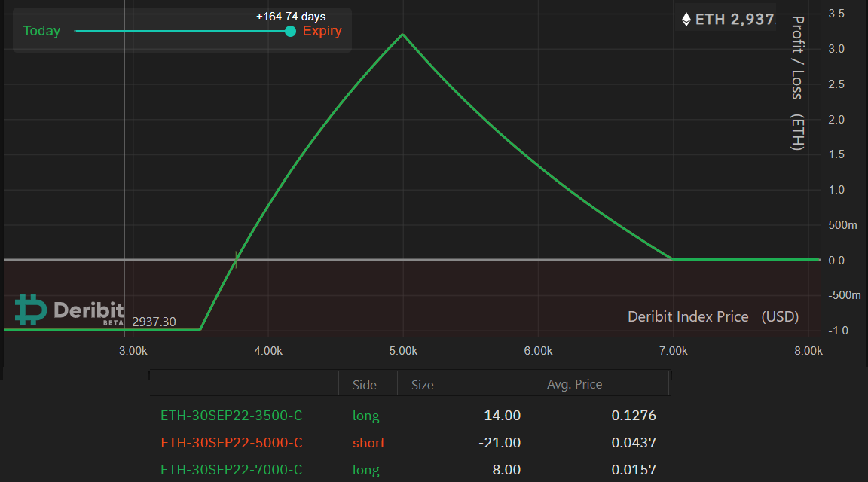Click the 14.00 size value

coord(502,416)
